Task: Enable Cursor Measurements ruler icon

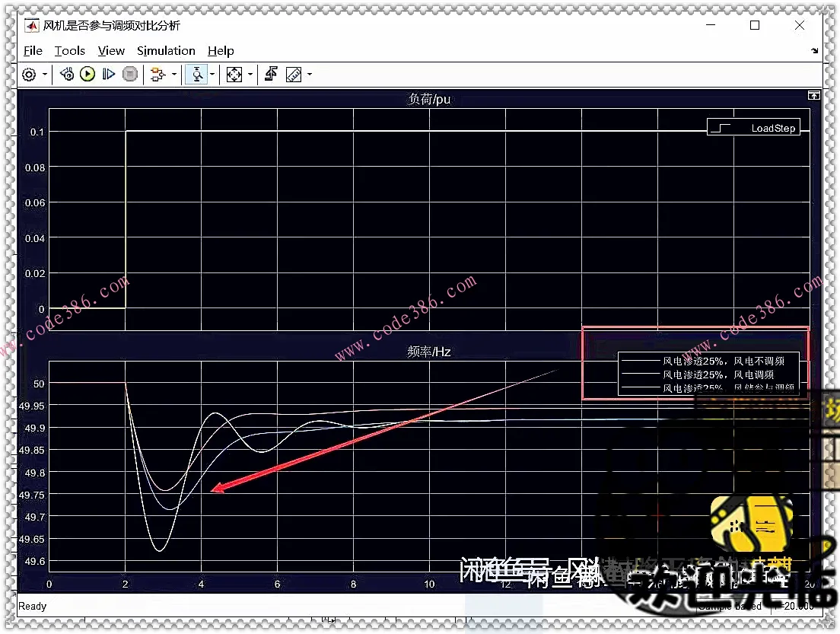Action: [x=294, y=75]
